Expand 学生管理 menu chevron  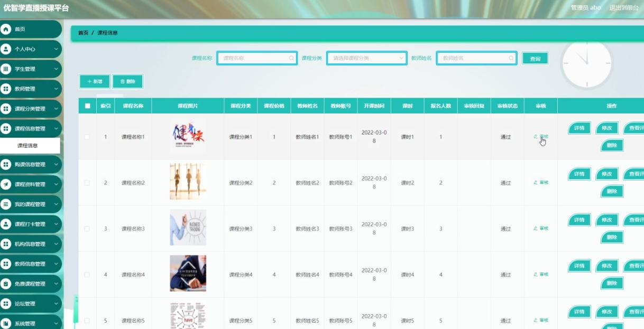pyautogui.click(x=56, y=69)
